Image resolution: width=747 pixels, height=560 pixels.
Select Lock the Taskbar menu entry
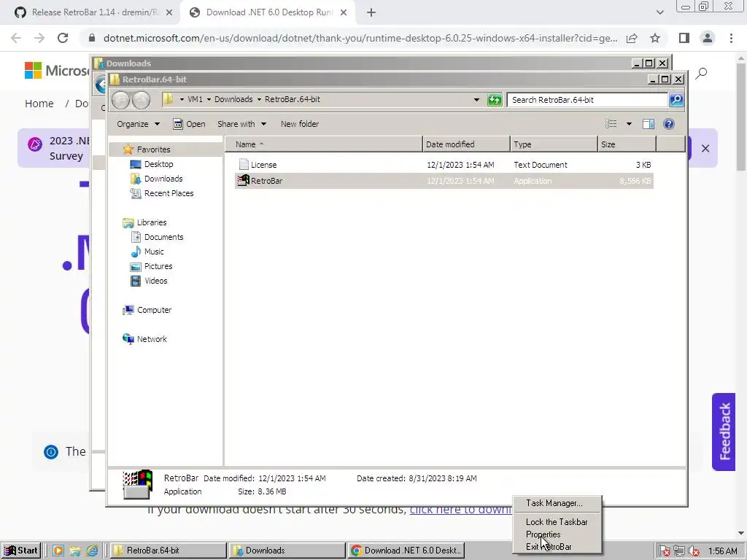point(557,522)
